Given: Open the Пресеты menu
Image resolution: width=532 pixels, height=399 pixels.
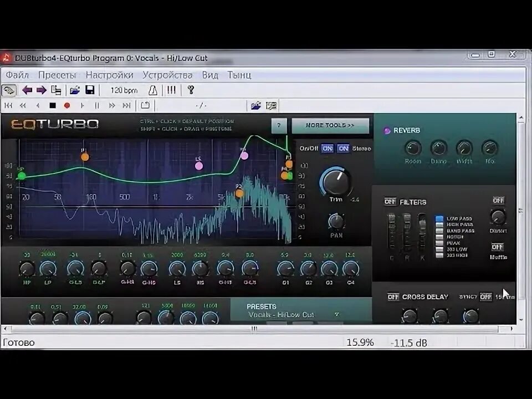Looking at the screenshot, I should coord(57,75).
